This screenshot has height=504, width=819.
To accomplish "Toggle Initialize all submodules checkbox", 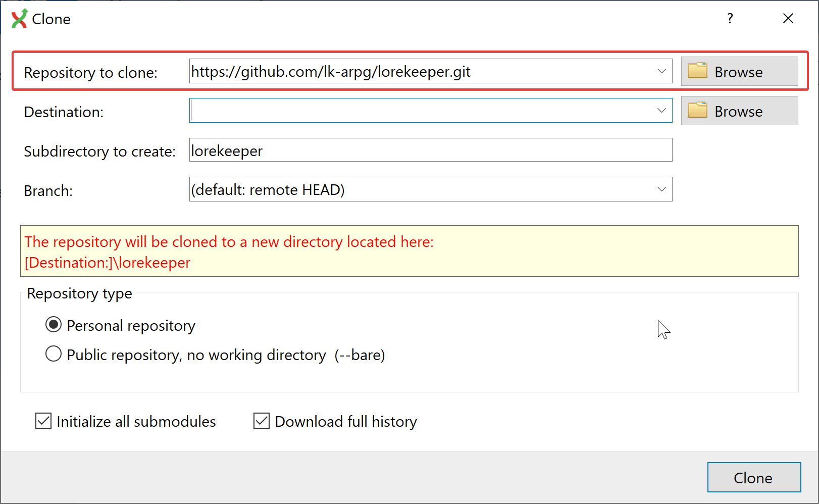I will (43, 421).
